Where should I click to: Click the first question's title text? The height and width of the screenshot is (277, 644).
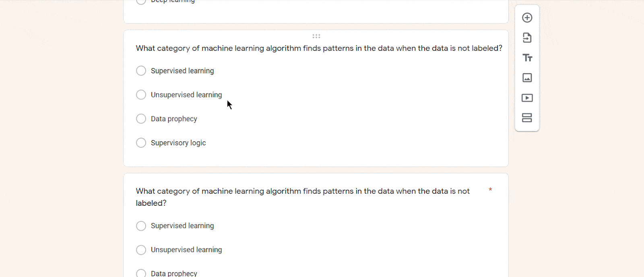point(319,48)
